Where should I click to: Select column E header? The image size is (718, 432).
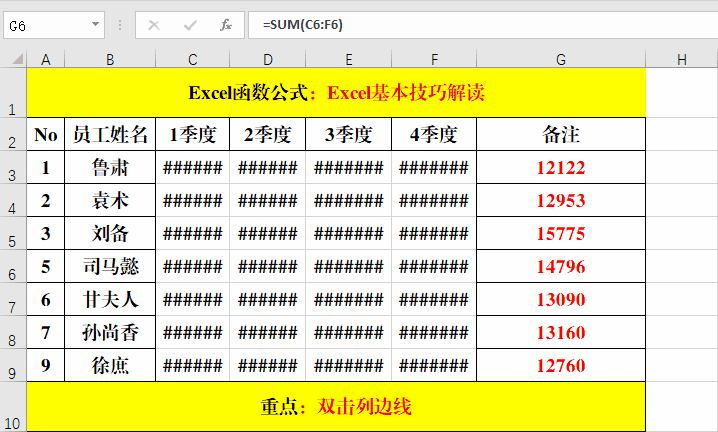pyautogui.click(x=348, y=59)
